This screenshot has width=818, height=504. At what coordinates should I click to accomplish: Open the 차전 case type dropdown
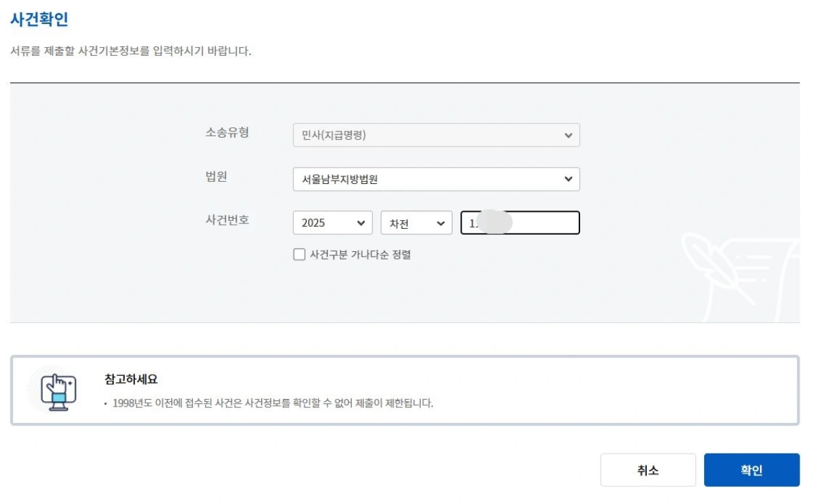pos(416,222)
